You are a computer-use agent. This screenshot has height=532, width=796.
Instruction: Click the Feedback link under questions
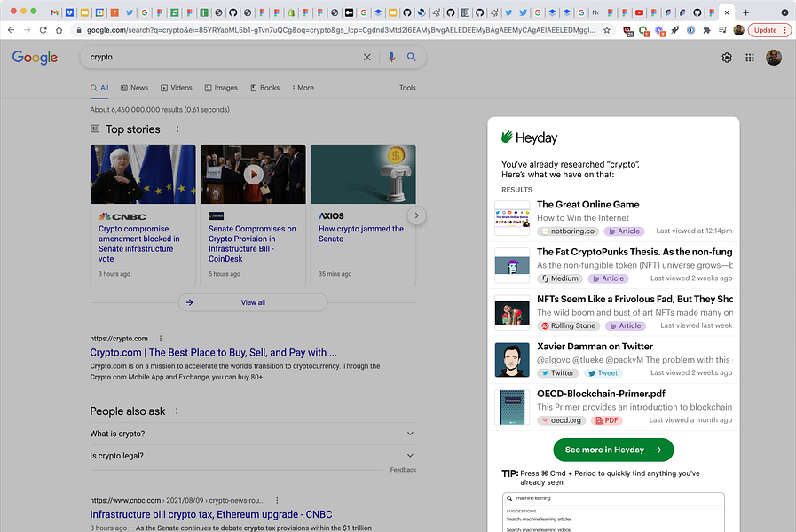[403, 470]
